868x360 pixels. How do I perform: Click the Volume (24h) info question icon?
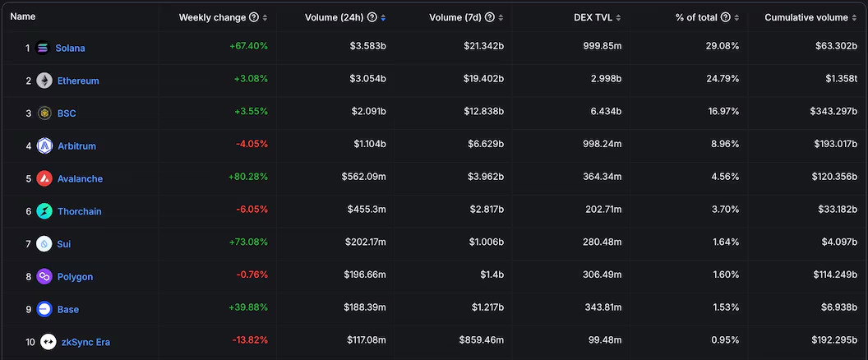(x=372, y=17)
